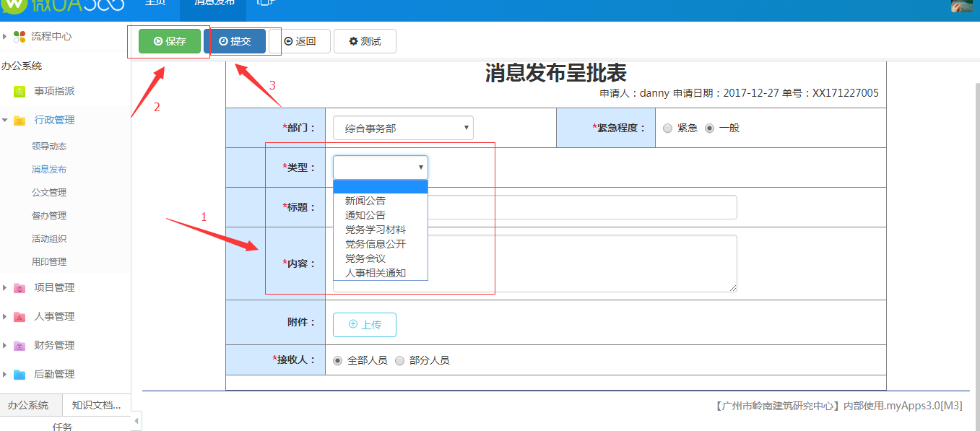Image resolution: width=980 pixels, height=431 pixels.
Task: Click the 事项指派 green icon
Action: click(x=19, y=92)
